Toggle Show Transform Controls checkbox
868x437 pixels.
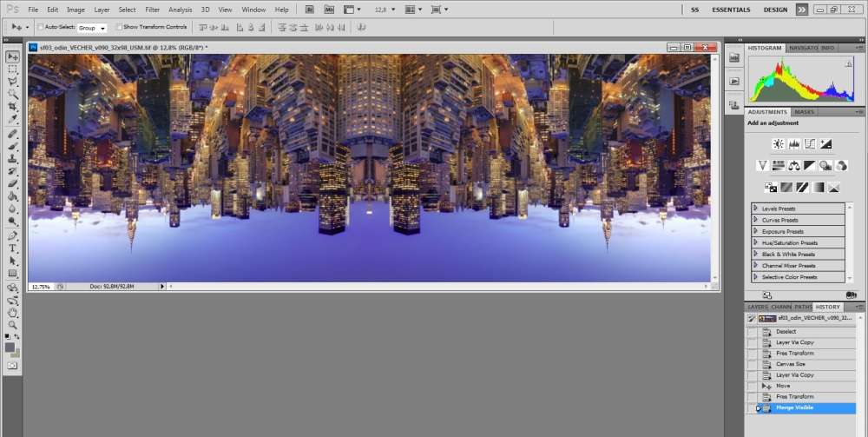click(118, 27)
